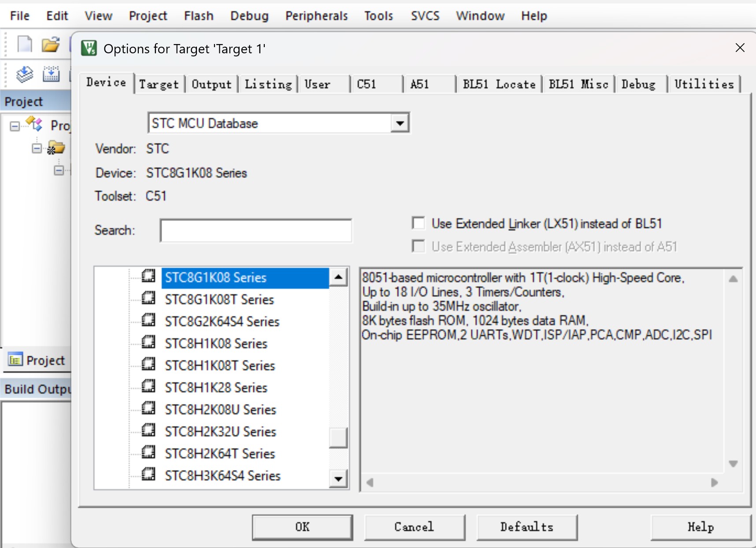Open the Peripherals menu
Viewport: 756px width, 548px height.
(317, 16)
